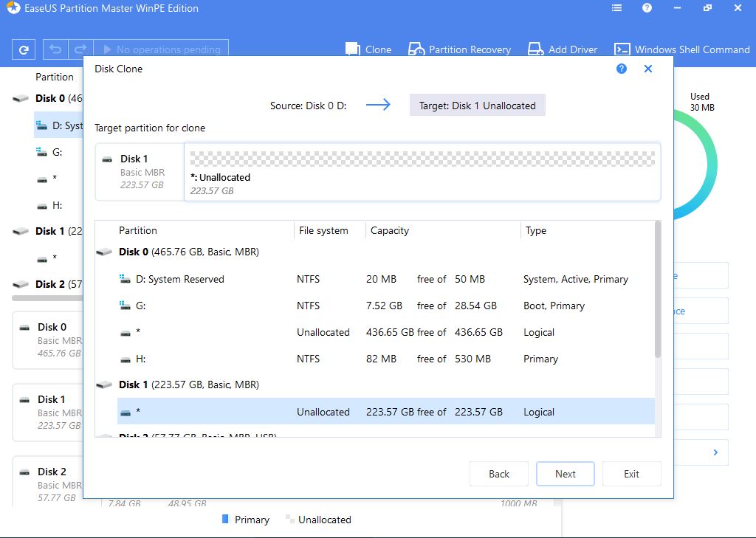Click the Next button
756x538 pixels.
(565, 474)
